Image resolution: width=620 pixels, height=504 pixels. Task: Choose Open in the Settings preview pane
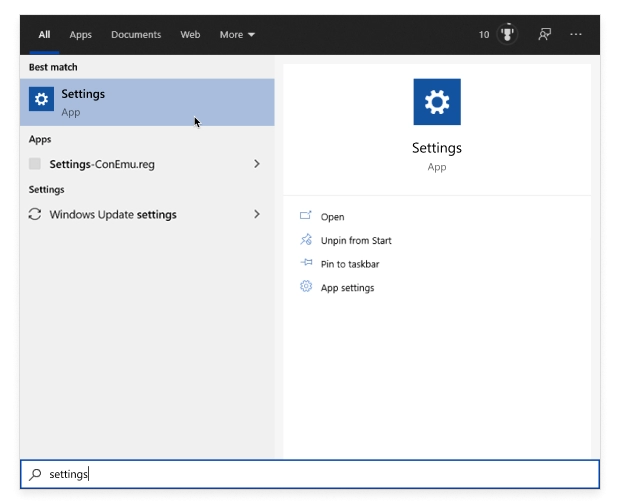click(x=332, y=217)
